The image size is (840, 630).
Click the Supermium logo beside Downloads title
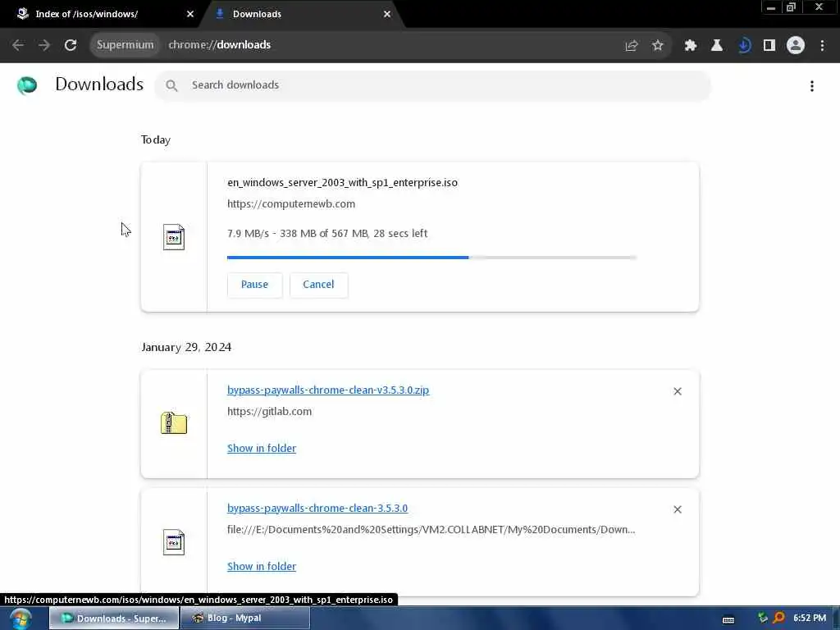point(27,85)
